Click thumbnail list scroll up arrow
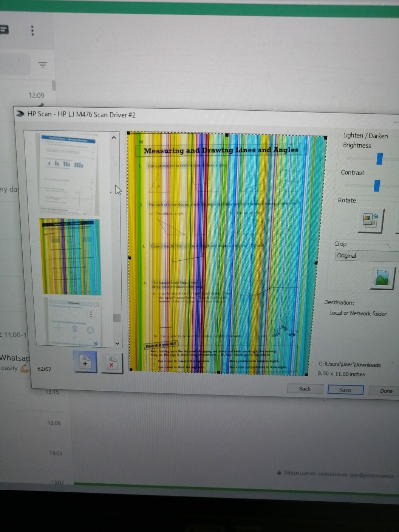Screen dimensions: 399x532 (114, 138)
